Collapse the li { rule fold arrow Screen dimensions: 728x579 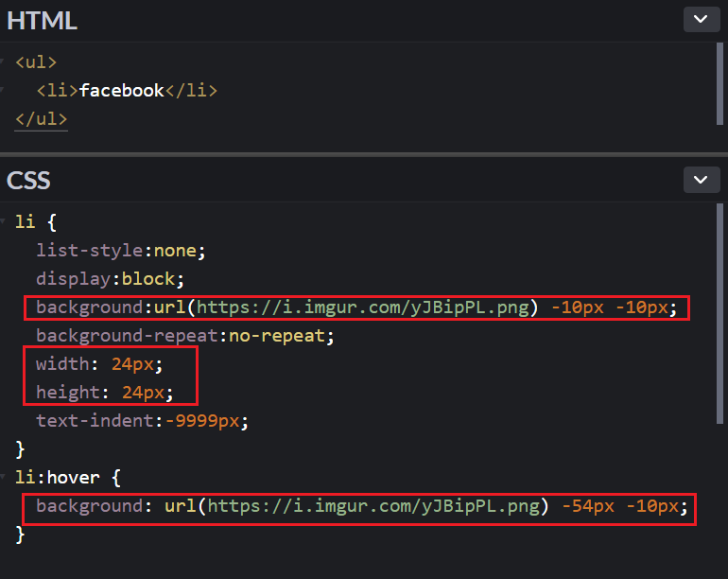[x=2, y=221]
